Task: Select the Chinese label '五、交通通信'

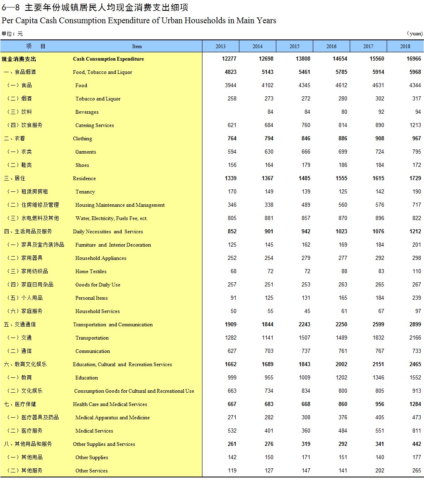Action: point(20,325)
